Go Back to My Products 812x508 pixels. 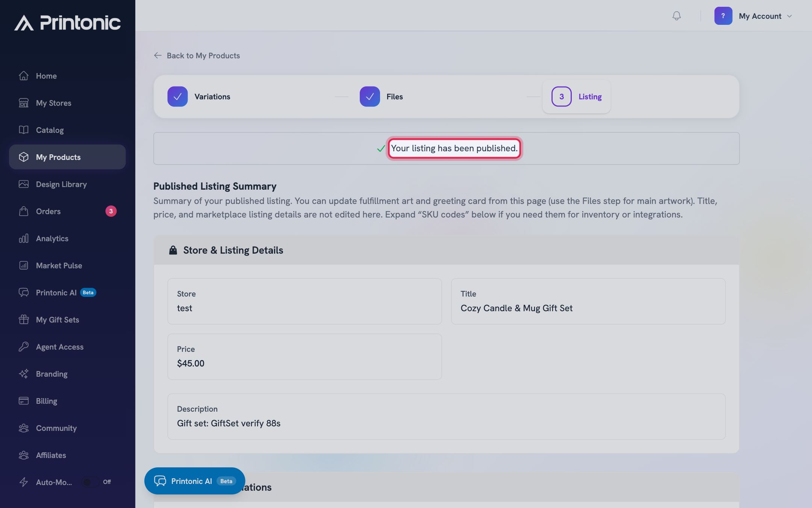197,55
